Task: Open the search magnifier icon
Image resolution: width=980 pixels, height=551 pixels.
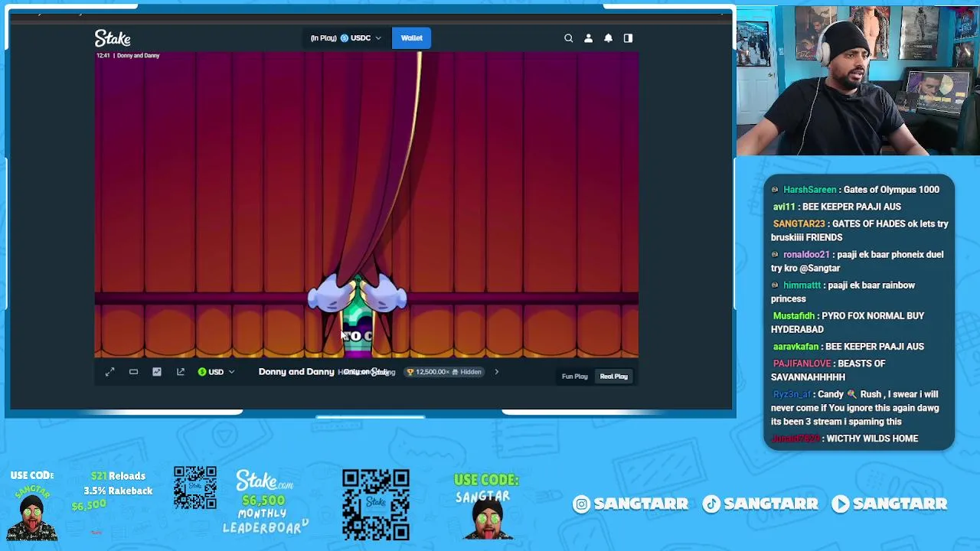Action: [x=568, y=38]
